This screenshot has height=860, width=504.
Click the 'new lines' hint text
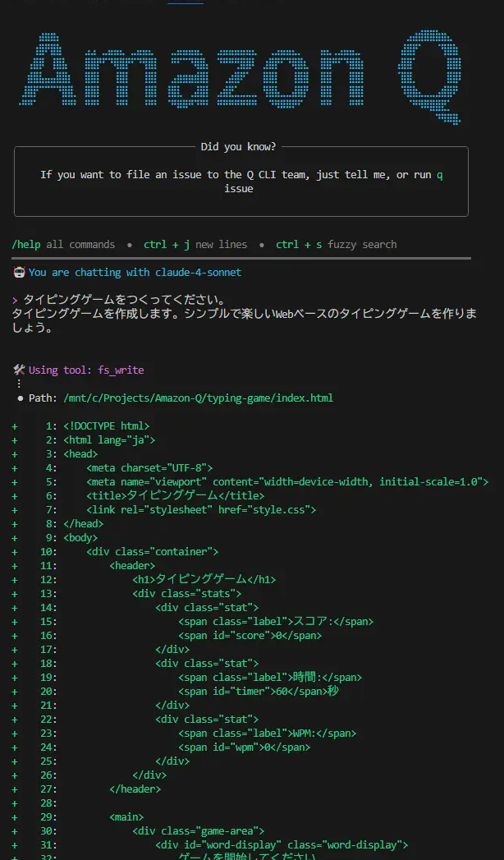(222, 245)
